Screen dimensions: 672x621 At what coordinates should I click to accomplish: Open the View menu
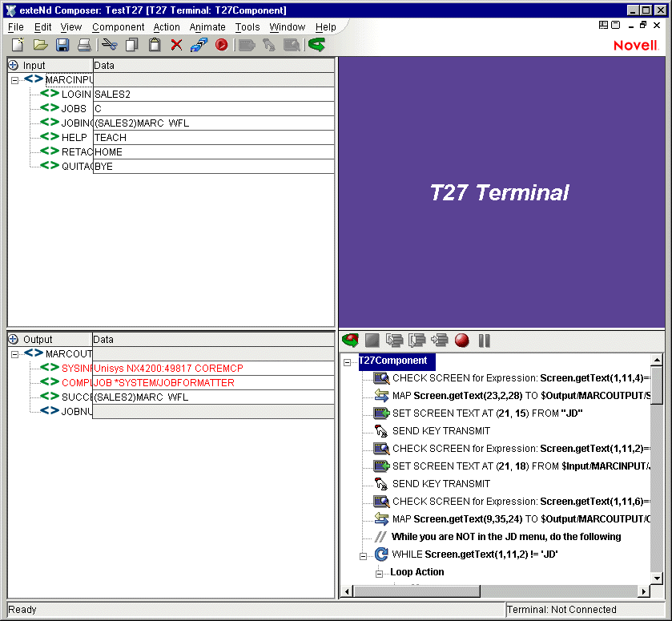pos(71,27)
